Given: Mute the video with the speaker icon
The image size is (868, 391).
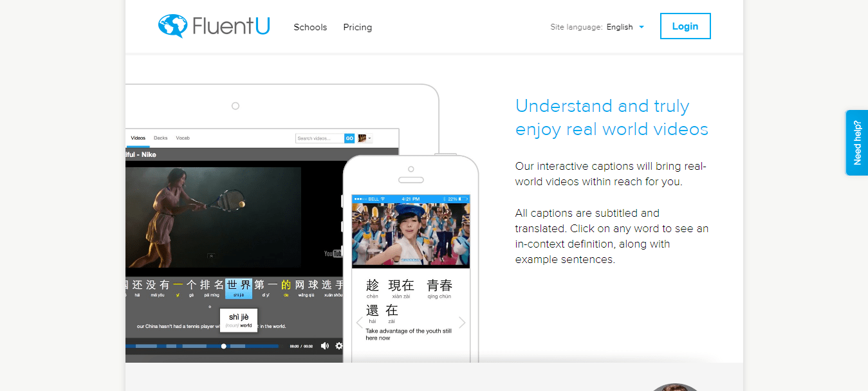Looking at the screenshot, I should (x=325, y=346).
